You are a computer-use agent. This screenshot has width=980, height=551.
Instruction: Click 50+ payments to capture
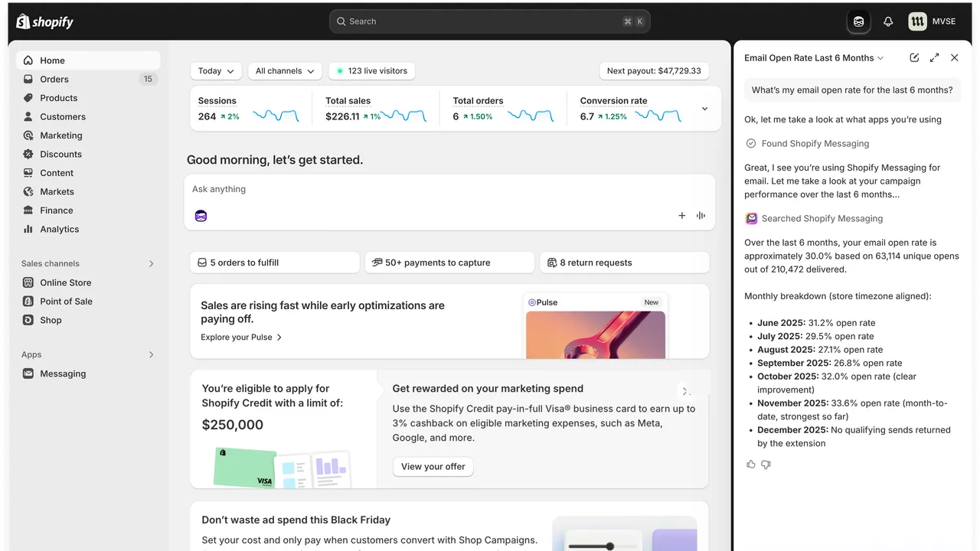[449, 262]
